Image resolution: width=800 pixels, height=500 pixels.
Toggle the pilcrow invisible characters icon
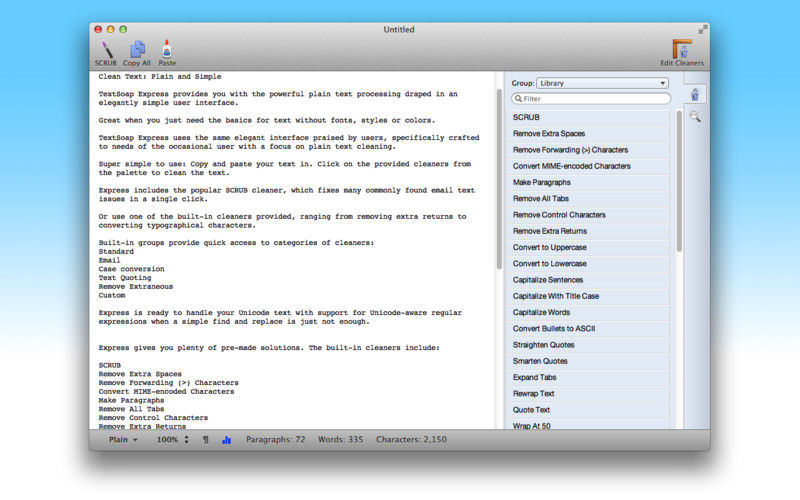click(206, 439)
